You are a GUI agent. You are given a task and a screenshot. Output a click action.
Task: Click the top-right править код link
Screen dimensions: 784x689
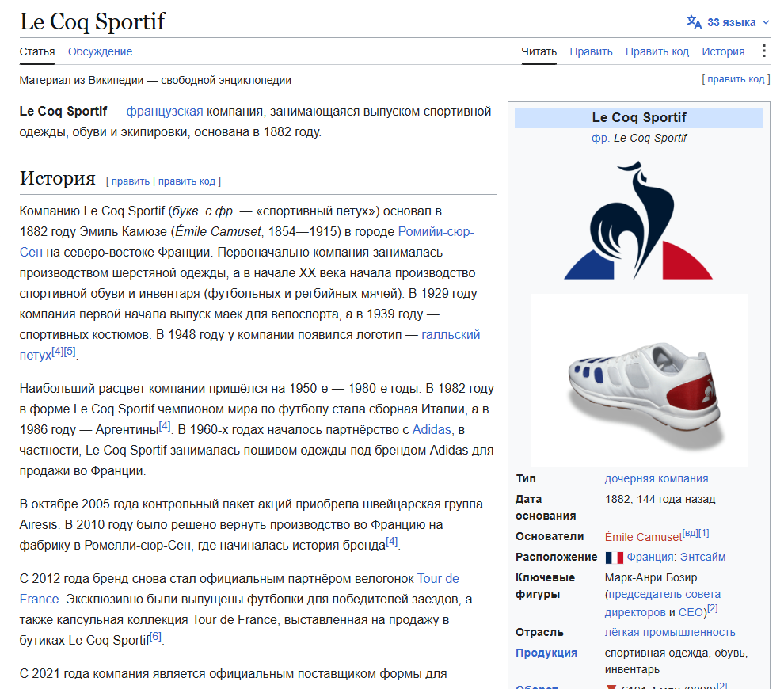(x=736, y=79)
